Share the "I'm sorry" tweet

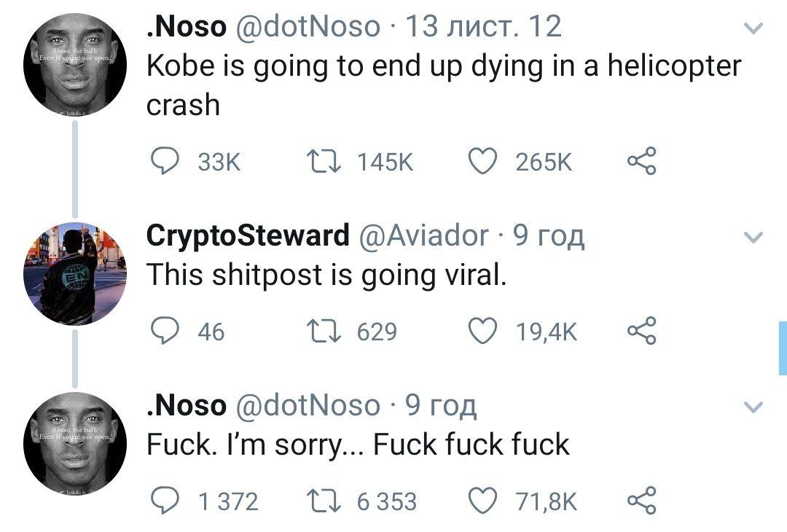641,500
